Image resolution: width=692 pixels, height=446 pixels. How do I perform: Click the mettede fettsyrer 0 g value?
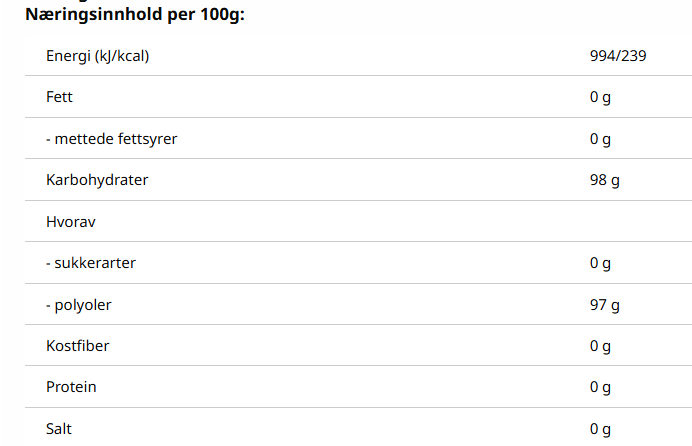[x=600, y=139]
